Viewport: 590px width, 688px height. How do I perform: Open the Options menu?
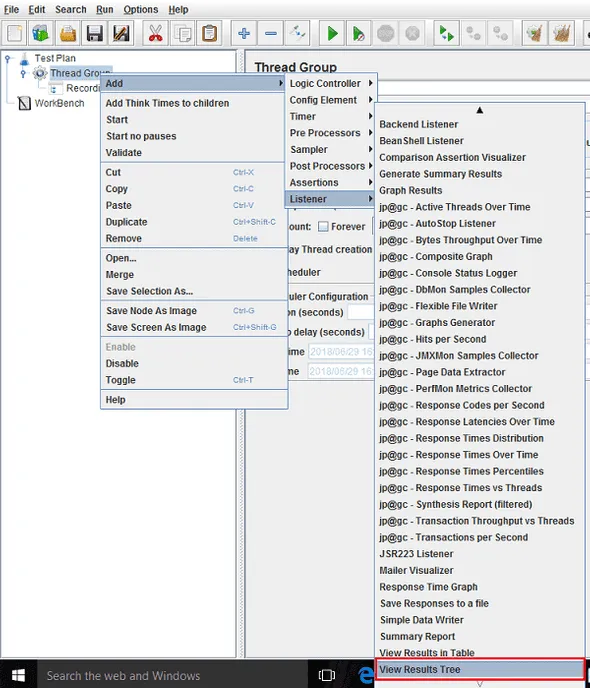click(140, 9)
